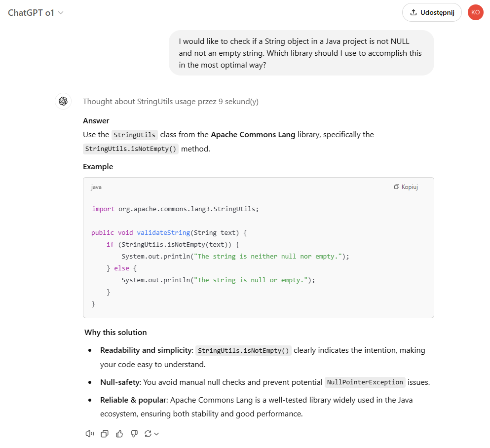Click the copy icon next to Kopiuj
490x448 pixels.
click(x=396, y=187)
